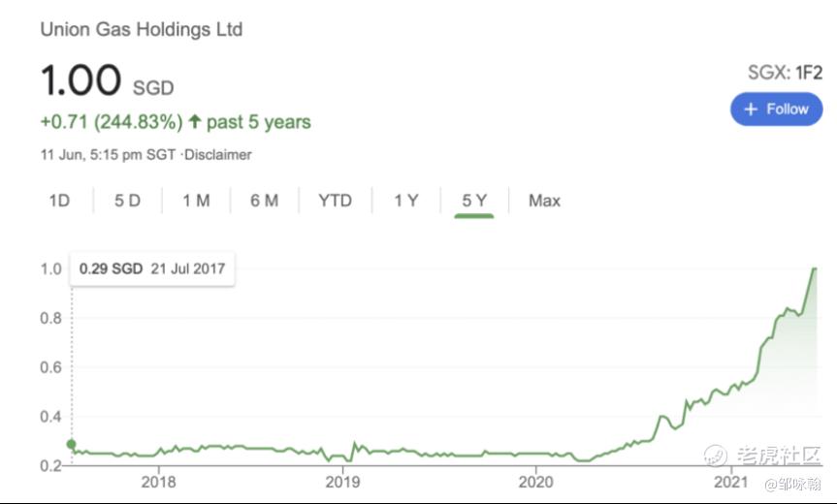Image resolution: width=837 pixels, height=504 pixels.
Task: Click the 1.00 price value
Action: (x=81, y=80)
